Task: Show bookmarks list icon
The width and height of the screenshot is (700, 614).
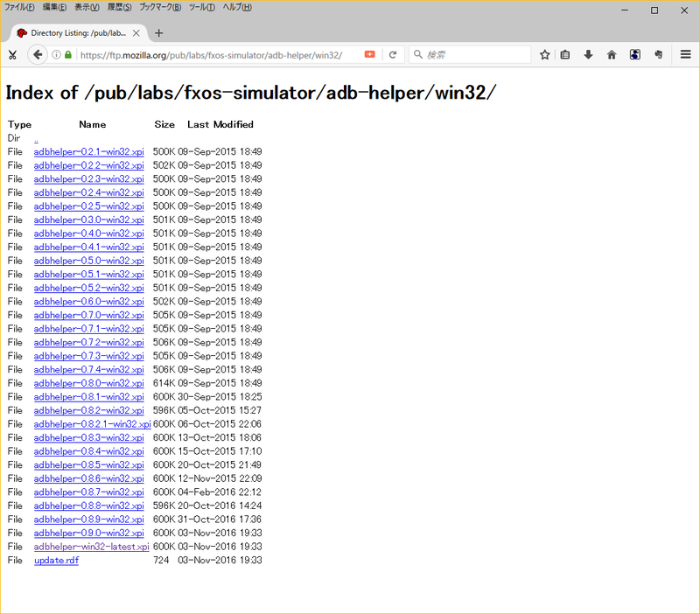Action: tap(565, 55)
